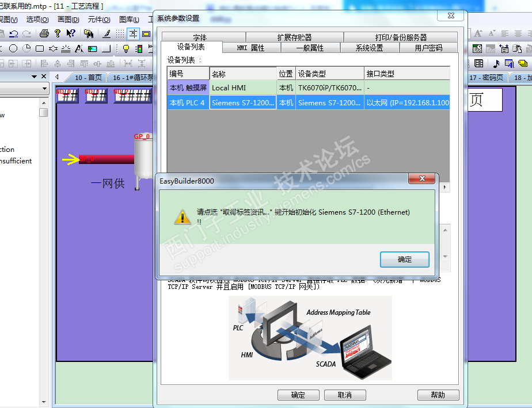
Task: Toggle the snap-to-grid crosshair icon
Action: (x=133, y=33)
